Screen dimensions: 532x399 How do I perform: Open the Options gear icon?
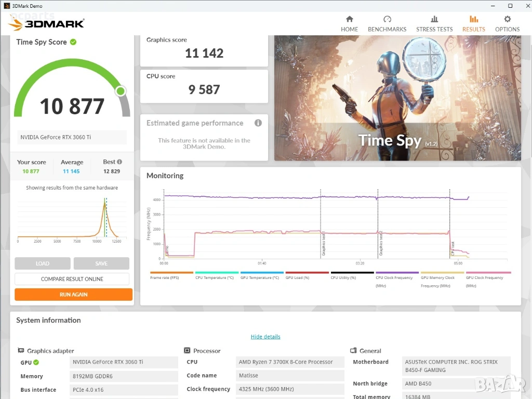pyautogui.click(x=507, y=19)
